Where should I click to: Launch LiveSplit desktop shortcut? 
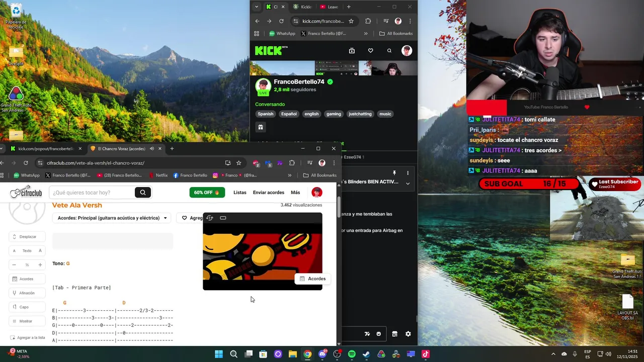16,56
